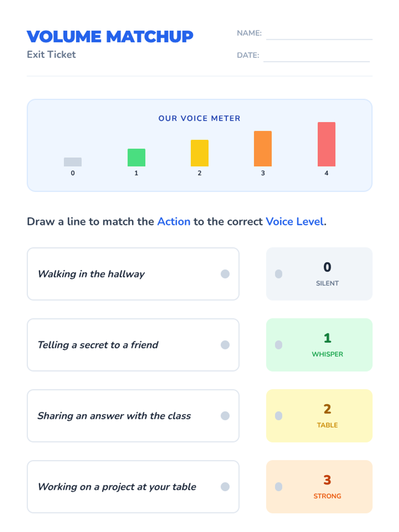Click the connector dot on the Silent card

(x=279, y=274)
